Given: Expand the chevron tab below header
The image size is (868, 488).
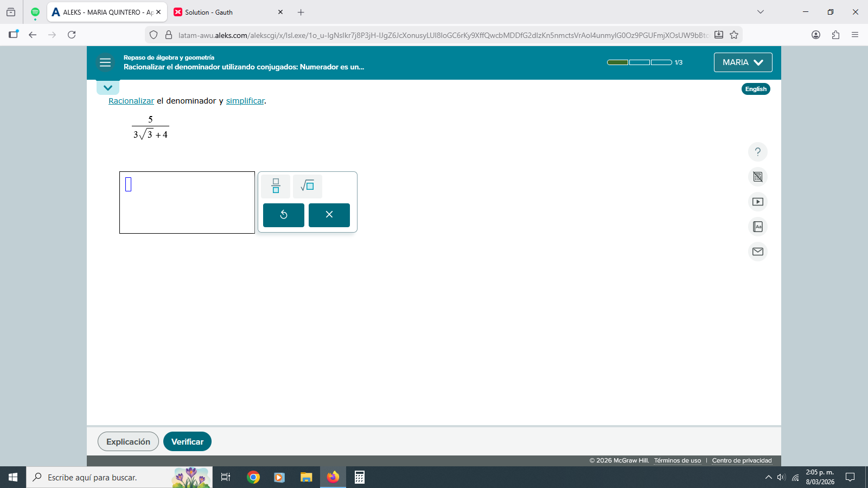Looking at the screenshot, I should pos(108,88).
